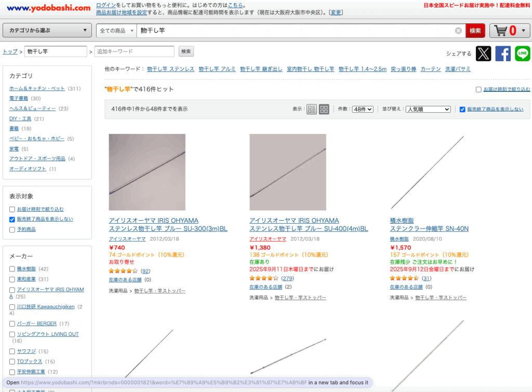Image resolution: width=532 pixels, height=392 pixels.
Task: Click the 追加キーワード input field
Action: pyautogui.click(x=134, y=51)
